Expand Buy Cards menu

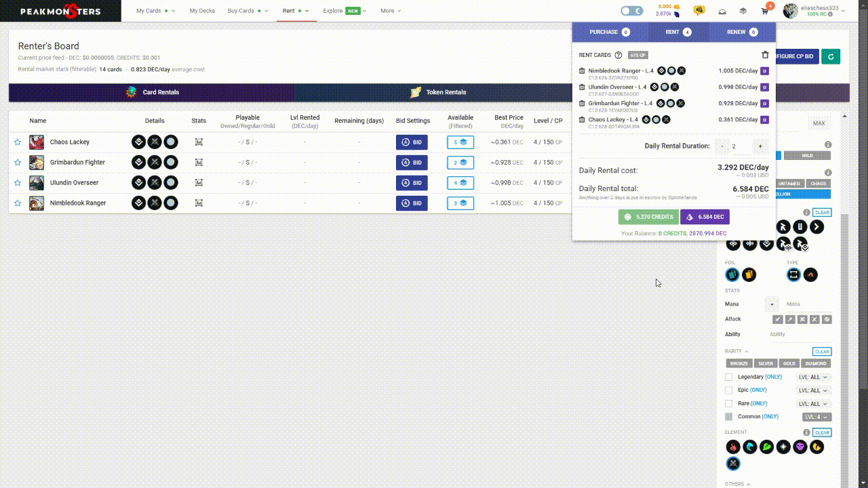[x=248, y=11]
